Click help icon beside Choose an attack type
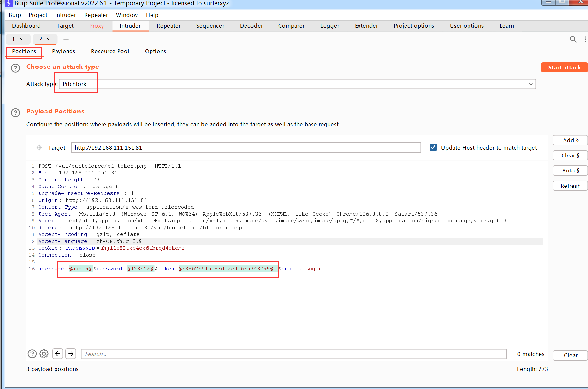Viewport: 588px width, 389px height. point(15,68)
